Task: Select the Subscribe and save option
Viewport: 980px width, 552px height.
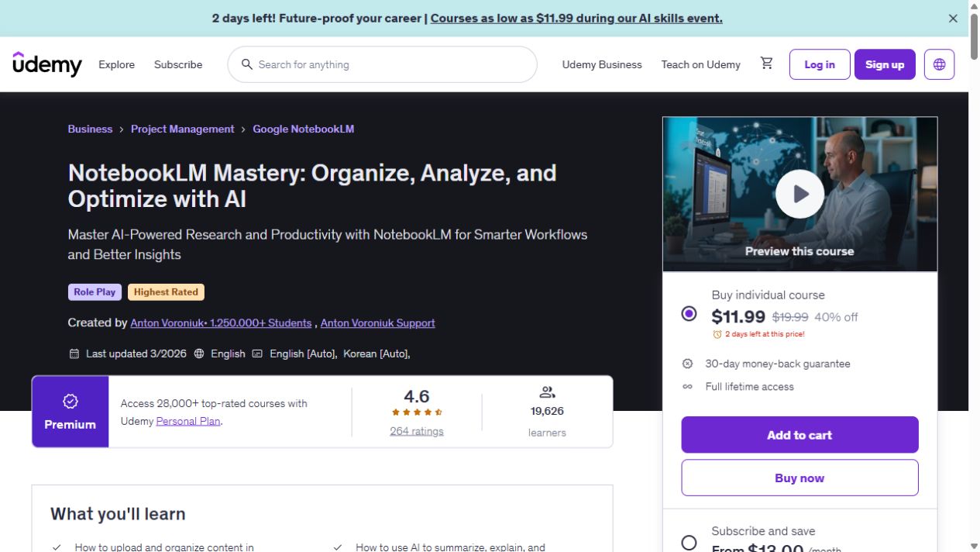Action: [x=689, y=543]
